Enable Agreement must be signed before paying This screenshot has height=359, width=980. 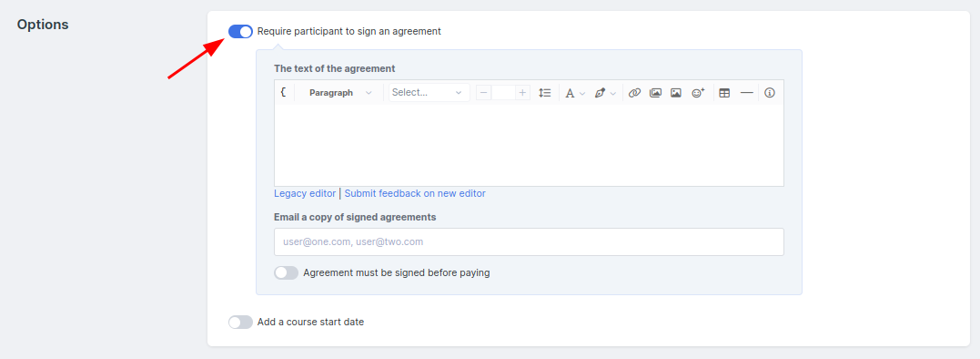(287, 272)
